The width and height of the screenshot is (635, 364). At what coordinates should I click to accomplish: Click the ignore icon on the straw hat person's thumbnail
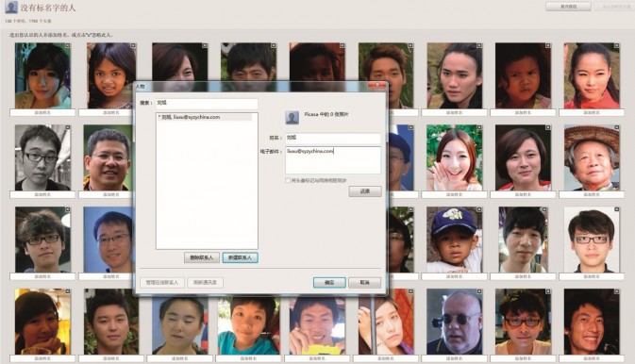[616, 127]
